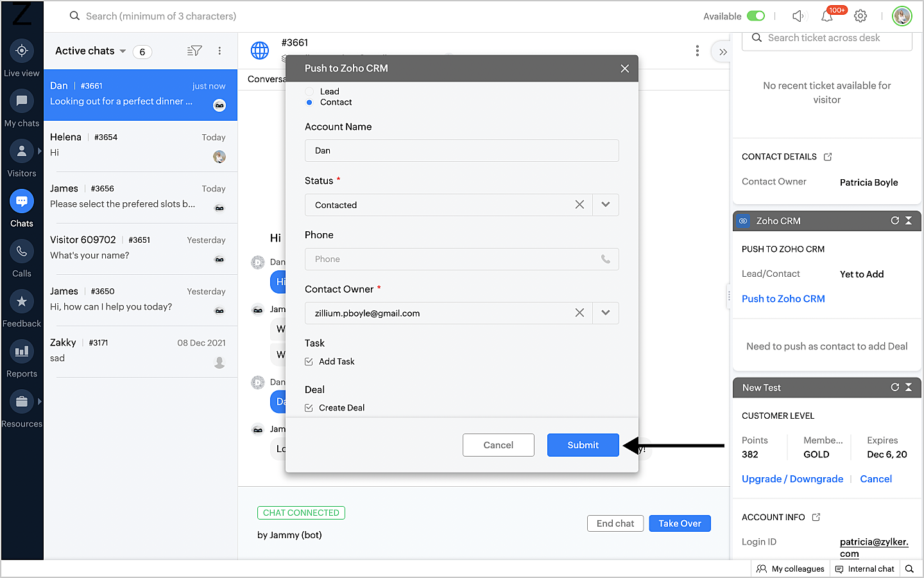This screenshot has height=578, width=924.
Task: Select the Contact radio option
Action: tap(309, 102)
